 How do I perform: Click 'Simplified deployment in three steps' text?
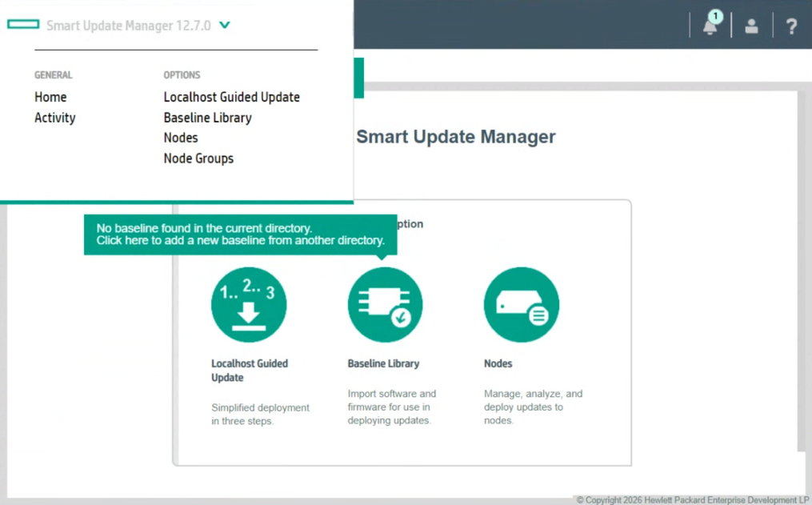(x=260, y=415)
